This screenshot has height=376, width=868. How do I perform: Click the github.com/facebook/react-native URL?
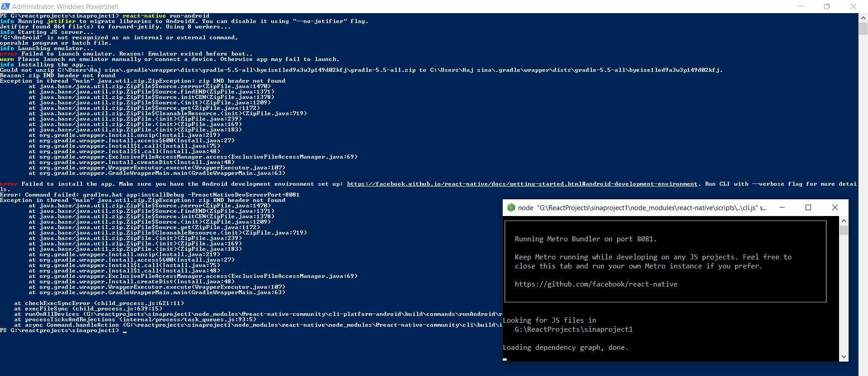(596, 284)
